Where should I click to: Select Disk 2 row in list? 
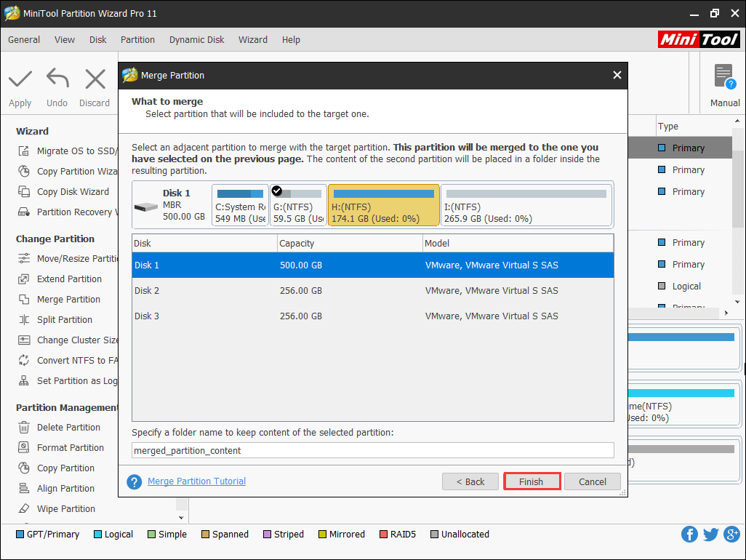tap(373, 291)
